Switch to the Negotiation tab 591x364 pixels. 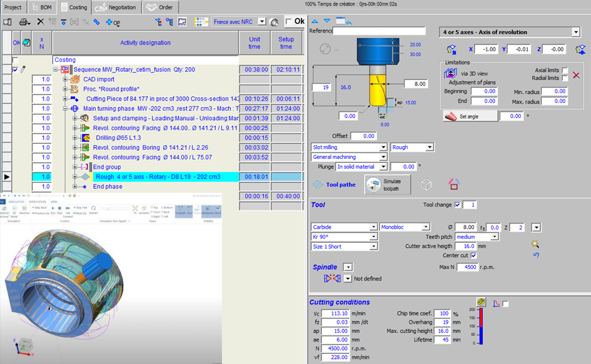point(116,8)
